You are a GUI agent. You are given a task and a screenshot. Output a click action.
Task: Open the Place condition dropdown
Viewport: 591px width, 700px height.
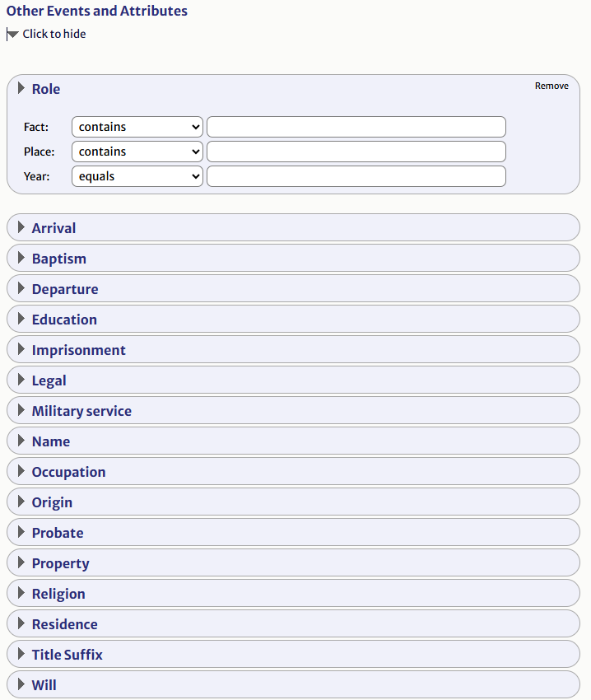(x=137, y=152)
